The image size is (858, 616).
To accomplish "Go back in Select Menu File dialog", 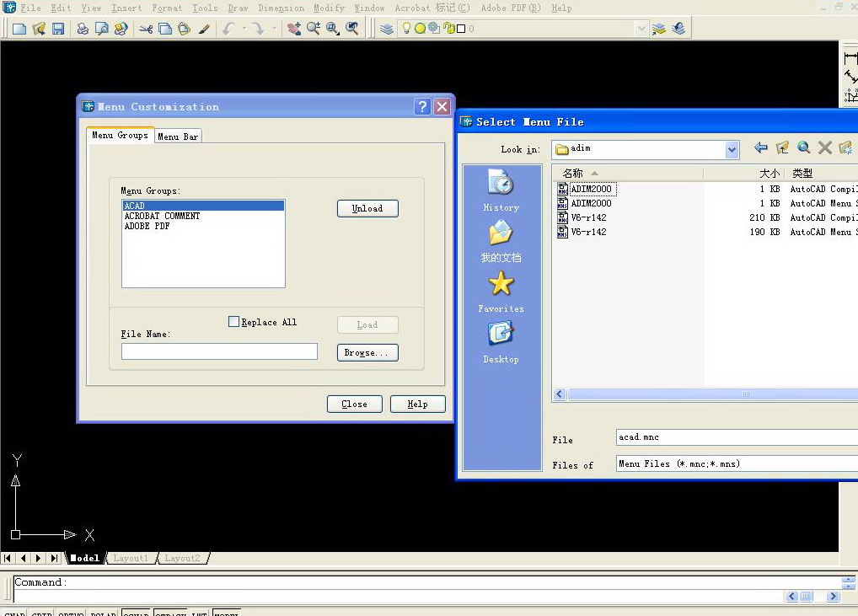I will point(760,147).
